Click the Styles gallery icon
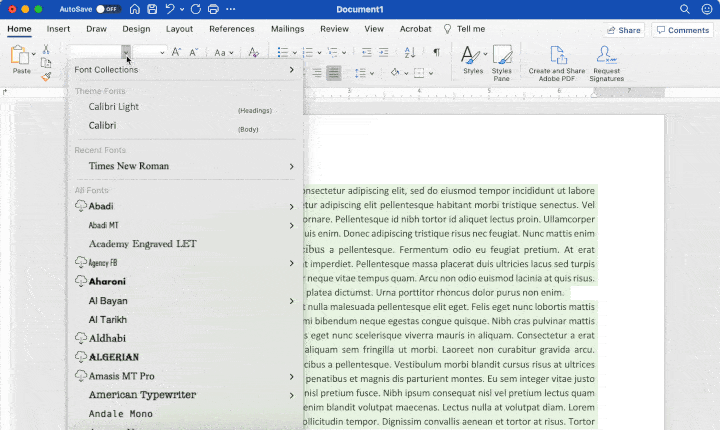The height and width of the screenshot is (430, 720). (470, 55)
